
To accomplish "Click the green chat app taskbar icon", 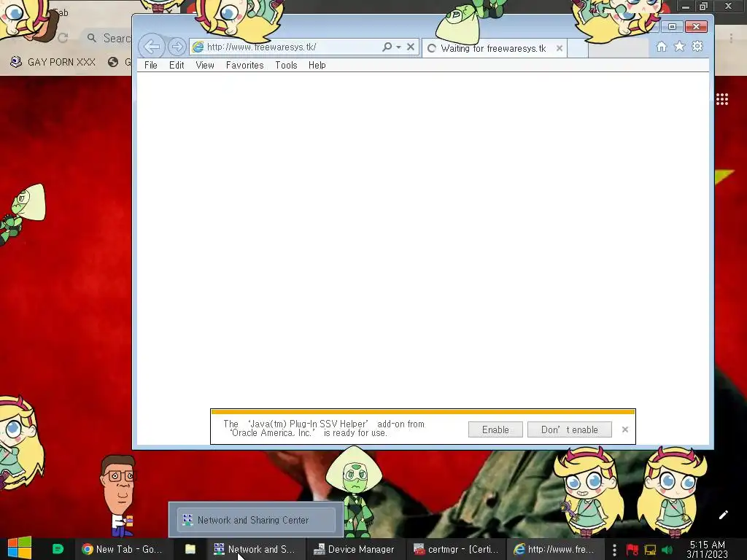I will point(58,549).
